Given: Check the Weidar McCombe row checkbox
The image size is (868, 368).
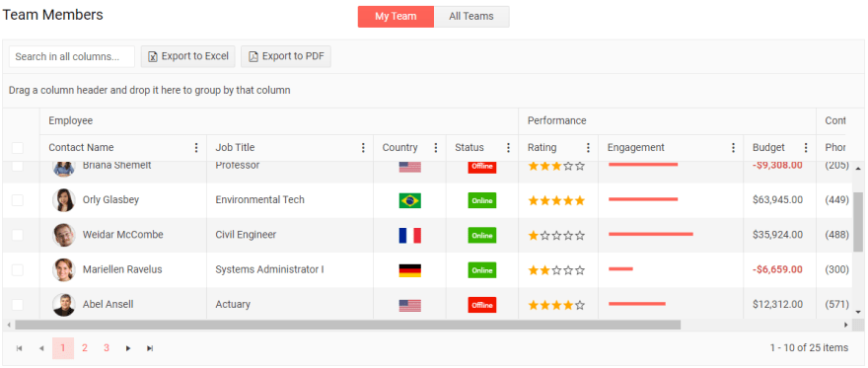Looking at the screenshot, I should 18,235.
